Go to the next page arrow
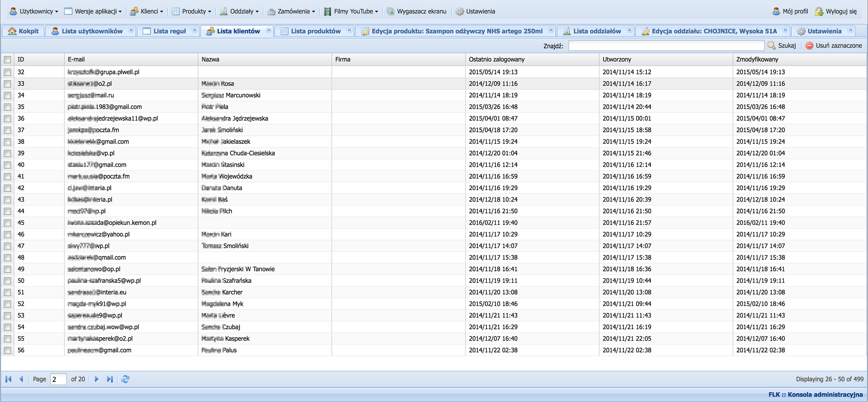 tap(97, 379)
